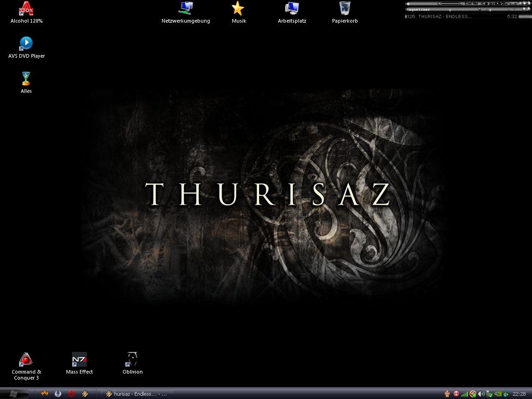Launch Command & Conquer 3 shortcut
The height and width of the screenshot is (399, 532).
click(26, 360)
